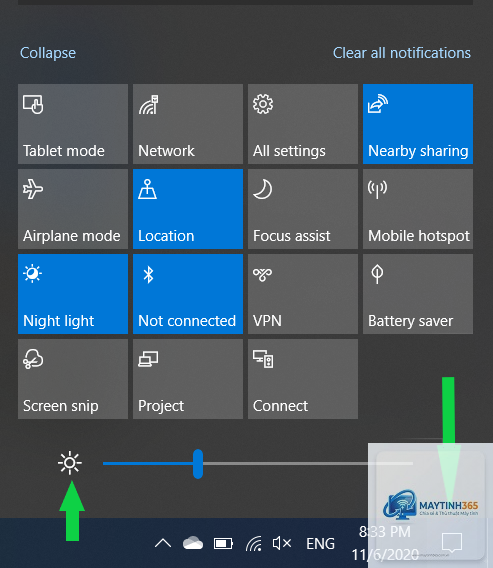Enable Battery saver tile
493x568 pixels.
[x=418, y=294]
